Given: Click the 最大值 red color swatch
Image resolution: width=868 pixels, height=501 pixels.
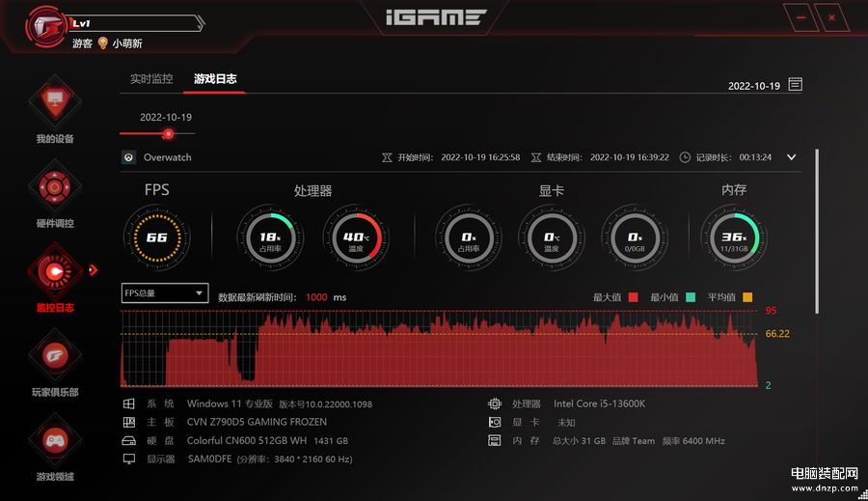Looking at the screenshot, I should 634,297.
